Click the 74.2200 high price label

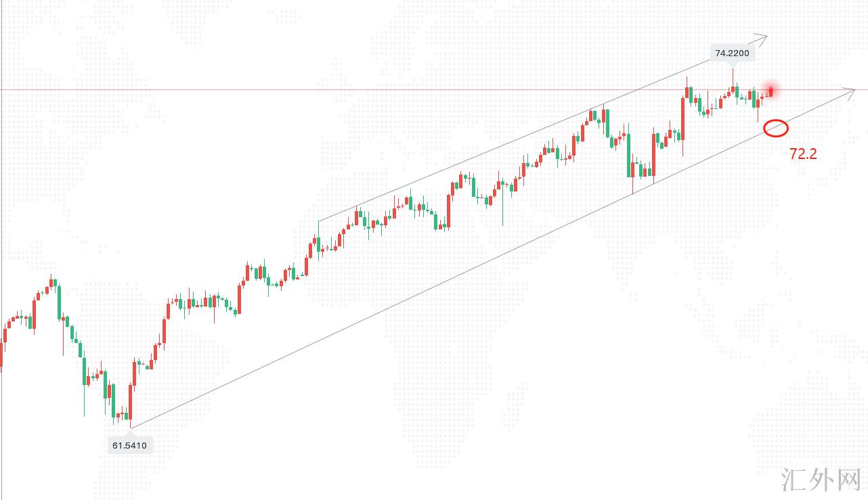point(732,53)
